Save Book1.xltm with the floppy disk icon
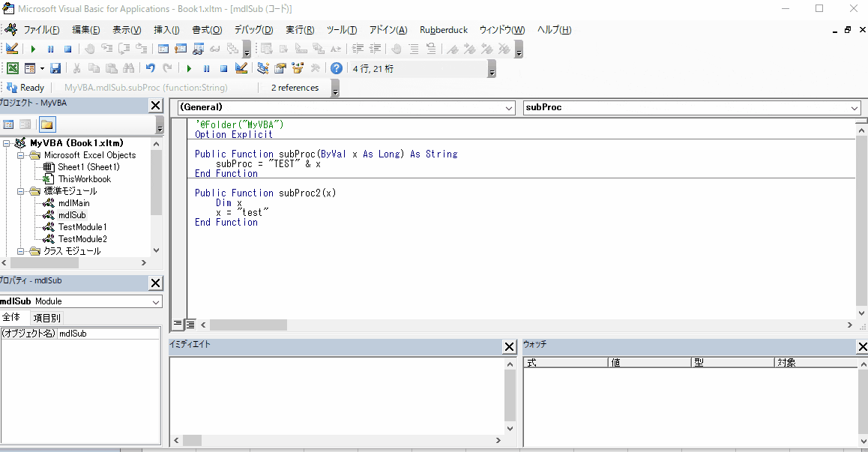 (x=55, y=68)
